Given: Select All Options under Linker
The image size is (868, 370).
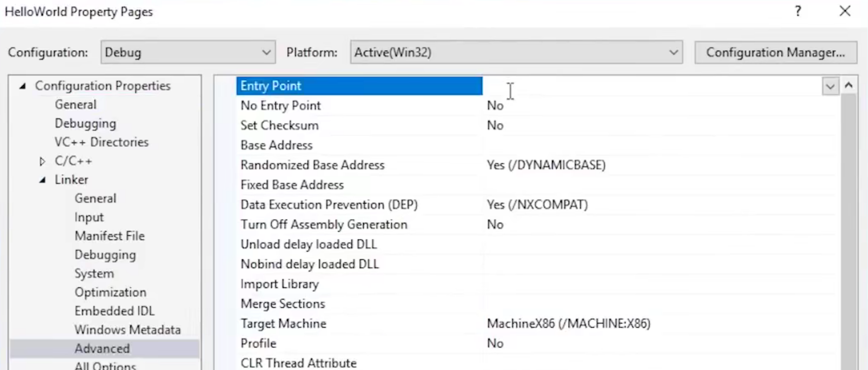Looking at the screenshot, I should 105,365.
